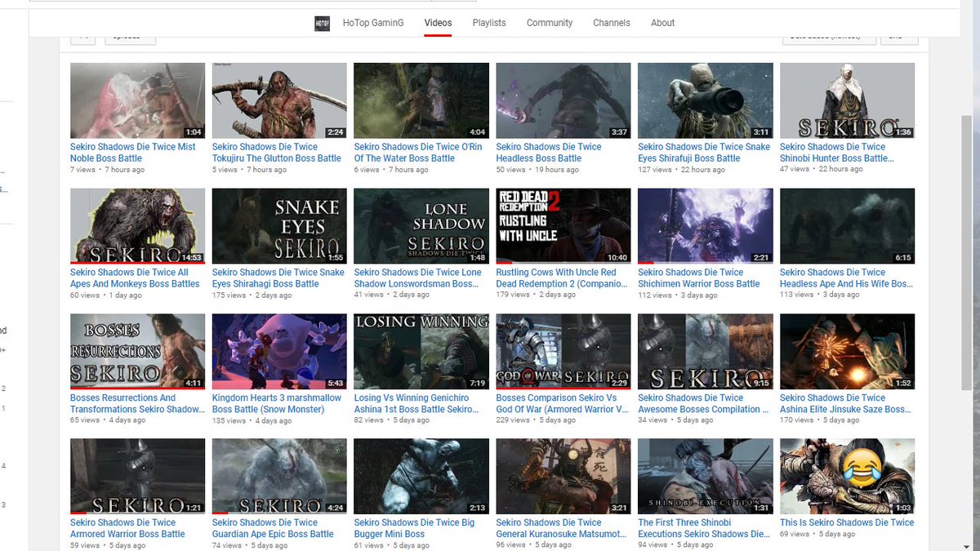Image resolution: width=980 pixels, height=551 pixels.
Task: Click title 'Armored Warrior Boss Battle'
Action: 127,528
